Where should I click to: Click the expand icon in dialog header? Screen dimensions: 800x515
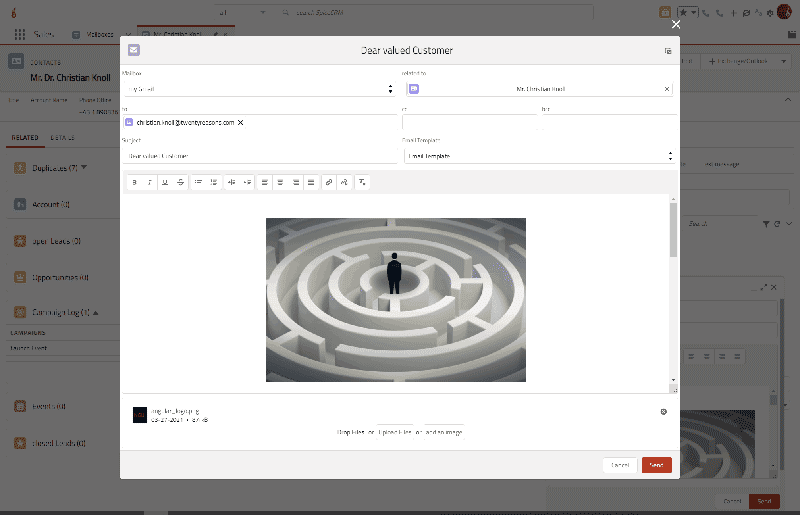pyautogui.click(x=668, y=51)
